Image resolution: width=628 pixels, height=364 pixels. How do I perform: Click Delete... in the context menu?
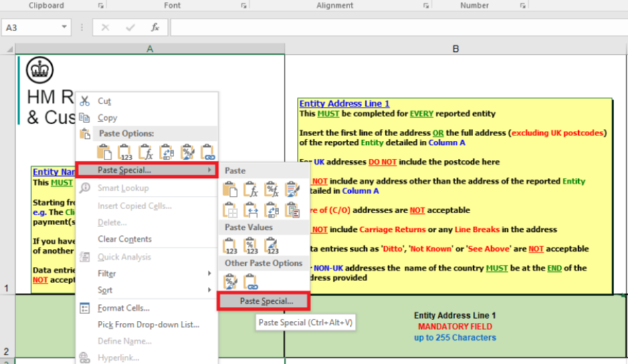click(x=147, y=223)
